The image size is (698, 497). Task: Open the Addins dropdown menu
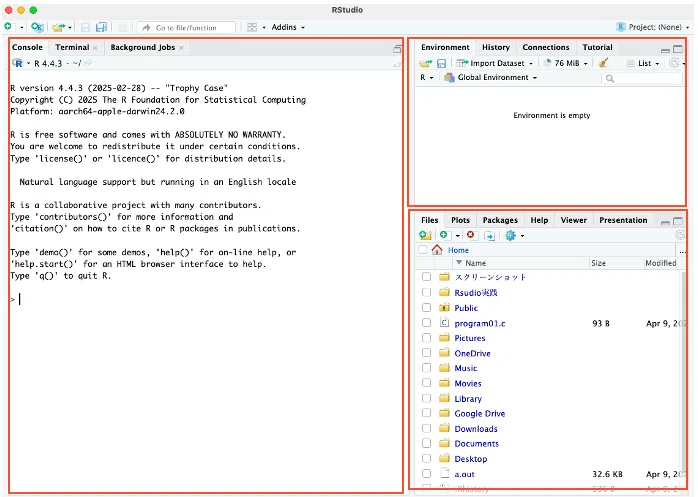(288, 27)
